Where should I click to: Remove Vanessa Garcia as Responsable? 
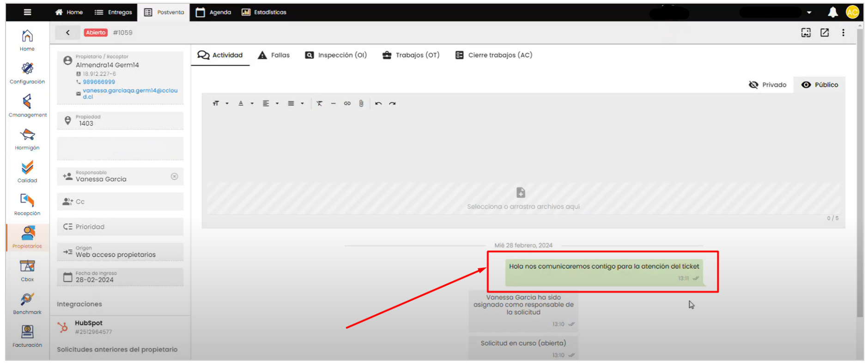click(174, 176)
